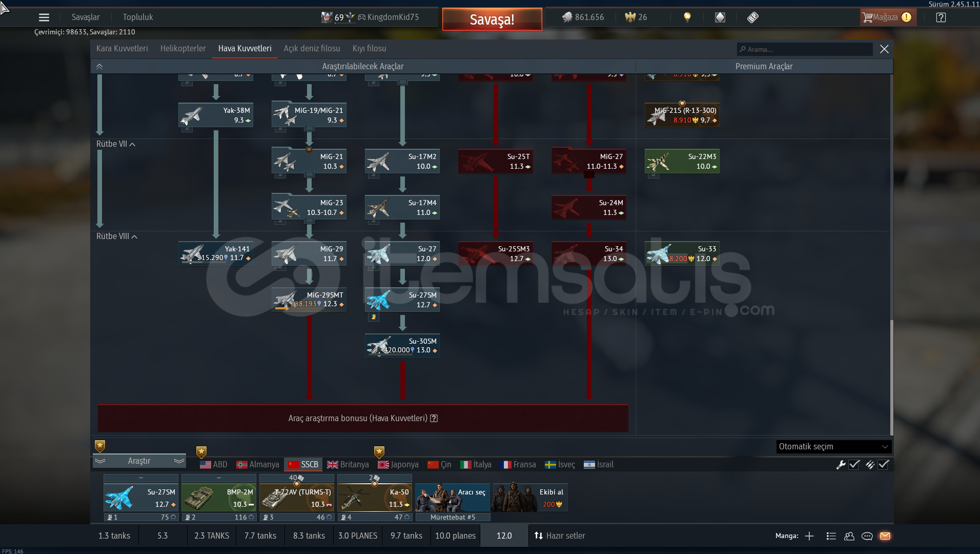Add squad member with plus icon
Image resolution: width=980 pixels, height=554 pixels.
[x=809, y=536]
